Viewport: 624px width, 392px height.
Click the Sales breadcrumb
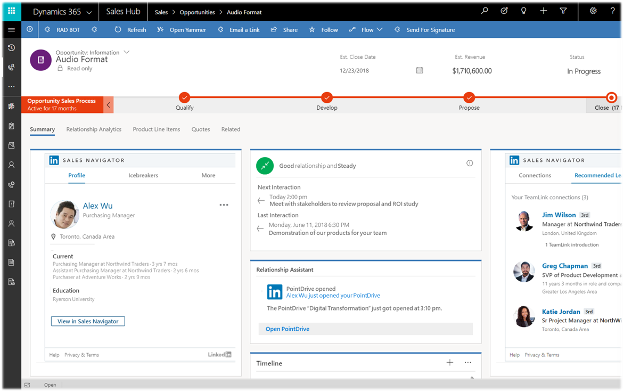tap(161, 12)
